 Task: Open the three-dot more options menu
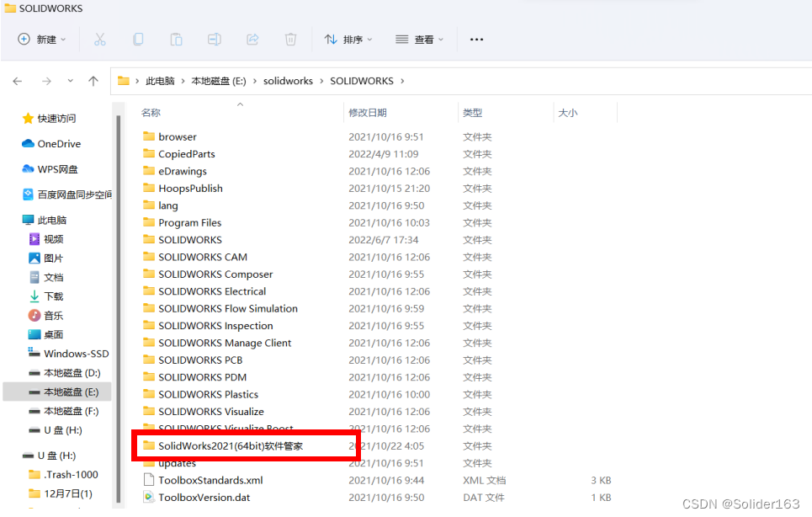point(476,39)
